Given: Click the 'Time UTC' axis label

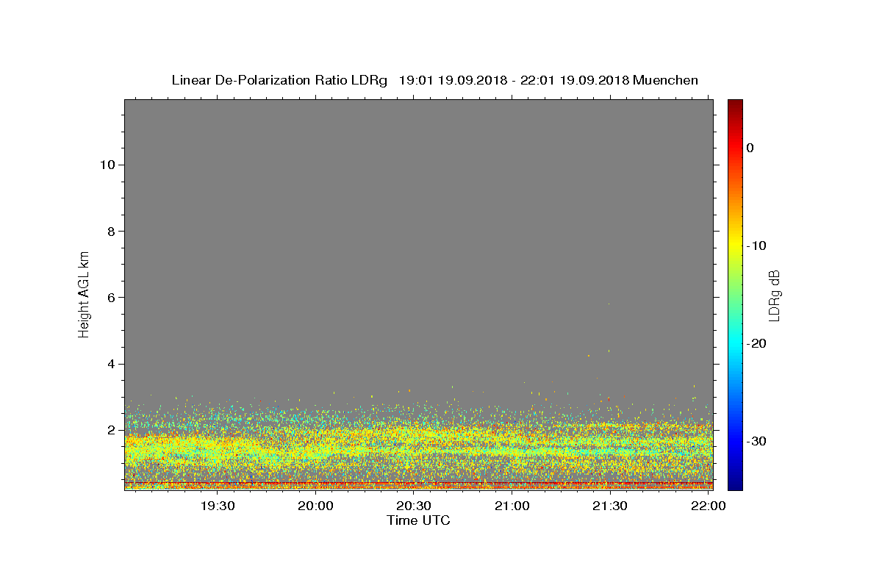Looking at the screenshot, I should pos(418,520).
